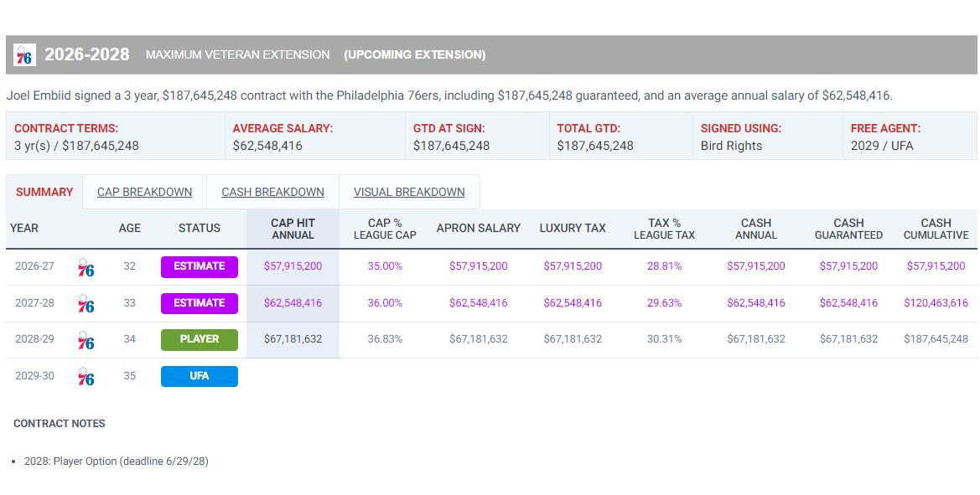Image resolution: width=980 pixels, height=495 pixels.
Task: Click the ESTIMATE badge for 2026-27
Action: click(199, 266)
